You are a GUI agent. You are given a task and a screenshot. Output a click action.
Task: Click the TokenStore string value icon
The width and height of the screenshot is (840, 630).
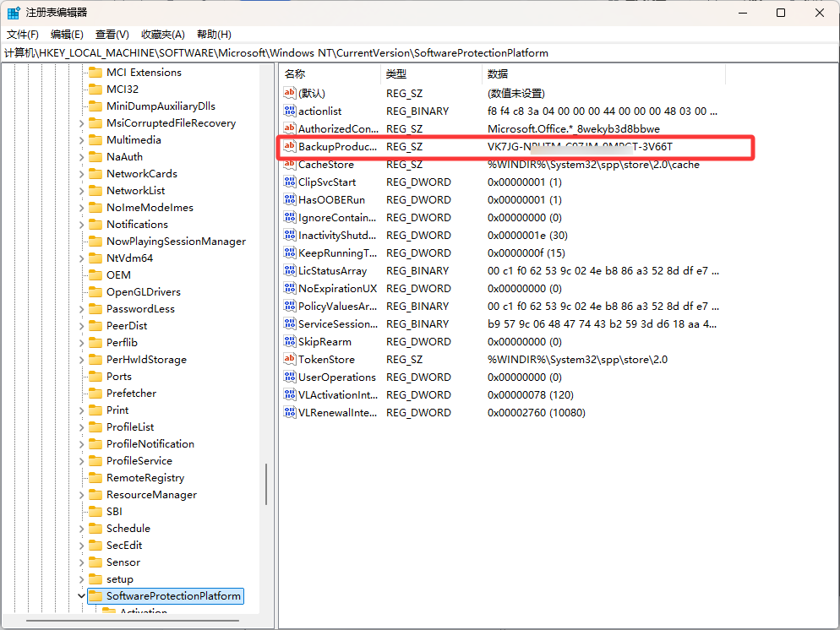(290, 360)
